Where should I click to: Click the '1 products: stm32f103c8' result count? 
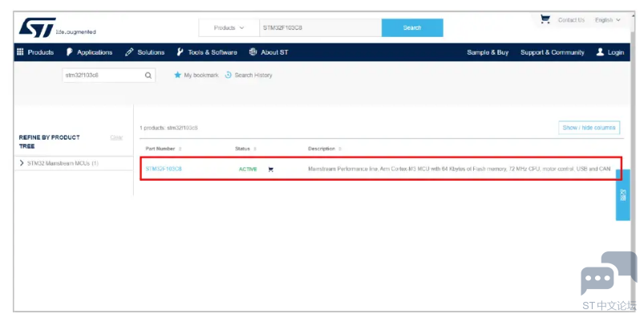click(168, 128)
